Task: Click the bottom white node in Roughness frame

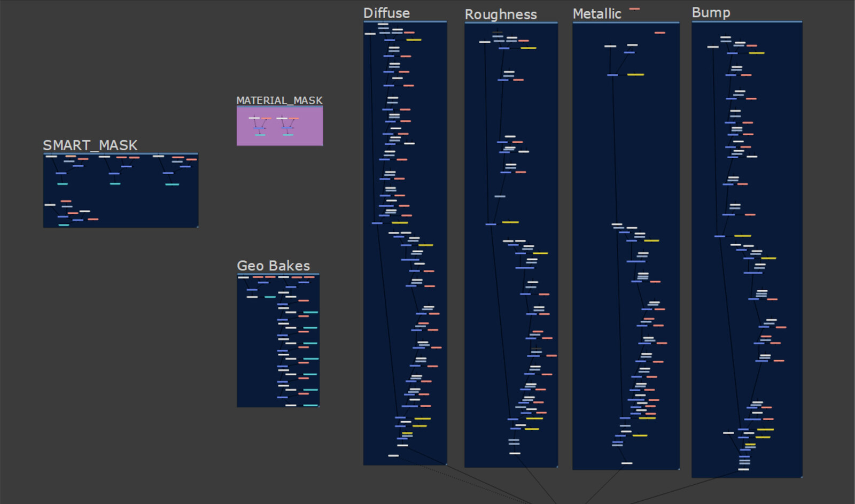Action: (515, 453)
